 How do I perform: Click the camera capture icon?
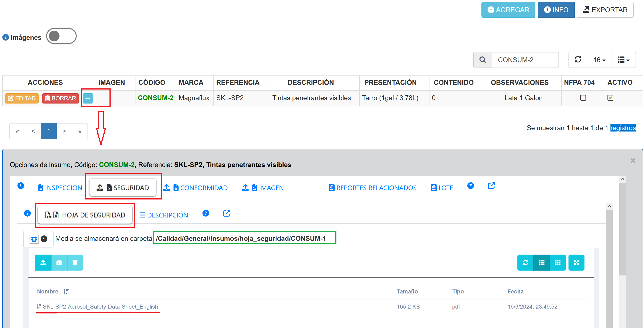click(x=59, y=263)
